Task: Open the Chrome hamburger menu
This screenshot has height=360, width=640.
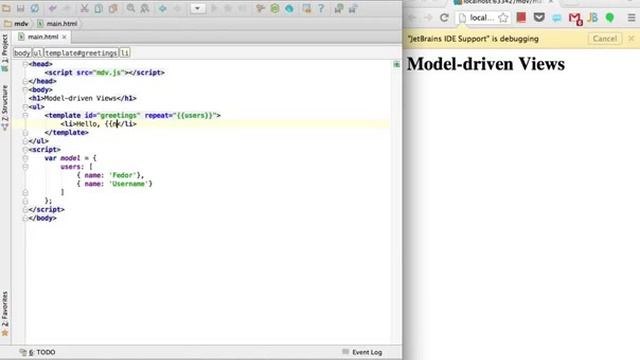Action: pyautogui.click(x=631, y=18)
